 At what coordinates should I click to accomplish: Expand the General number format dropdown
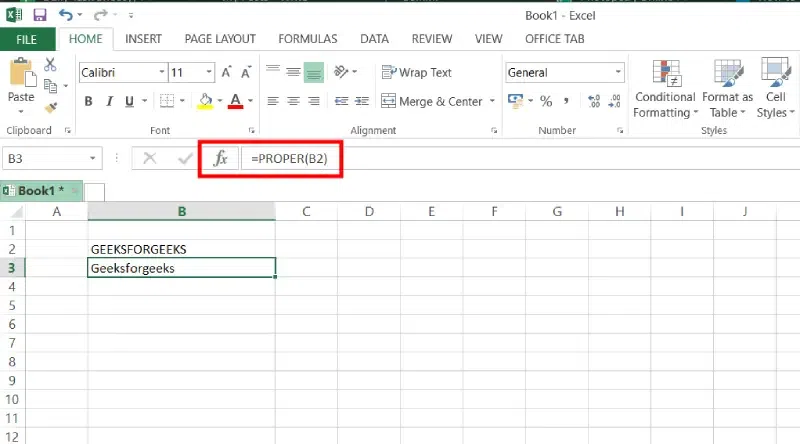[618, 72]
